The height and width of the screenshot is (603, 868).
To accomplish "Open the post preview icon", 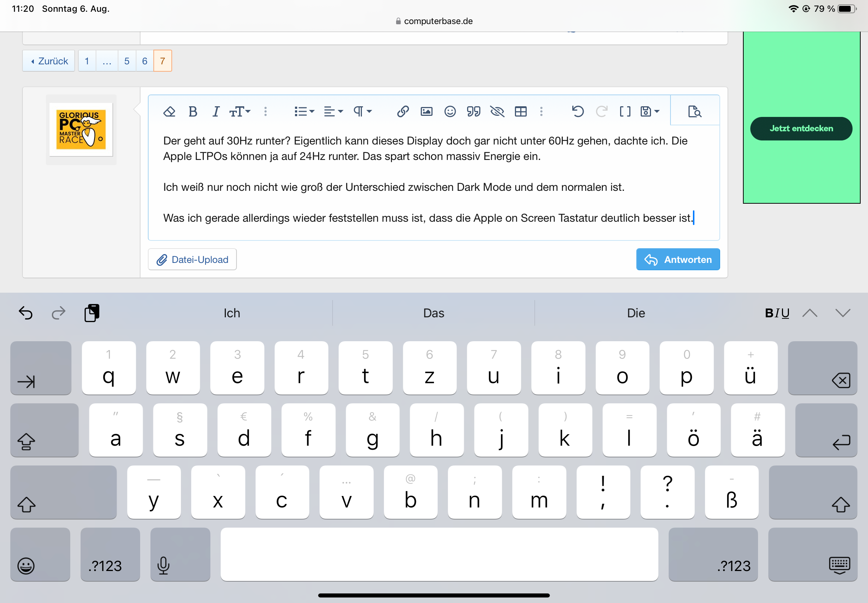I will coord(694,111).
